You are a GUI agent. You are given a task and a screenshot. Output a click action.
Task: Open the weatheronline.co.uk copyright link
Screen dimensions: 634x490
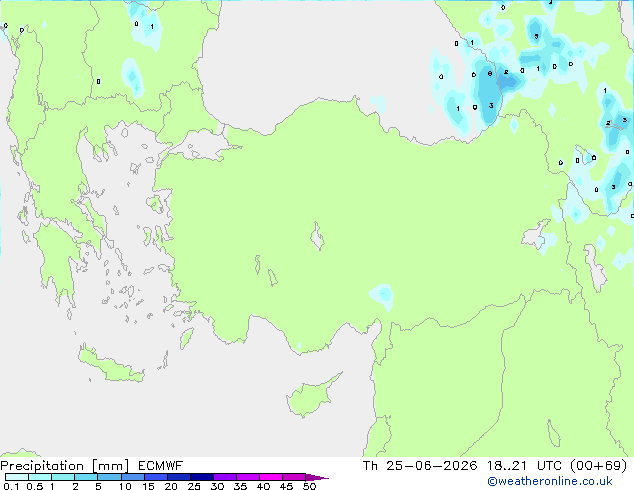click(549, 481)
